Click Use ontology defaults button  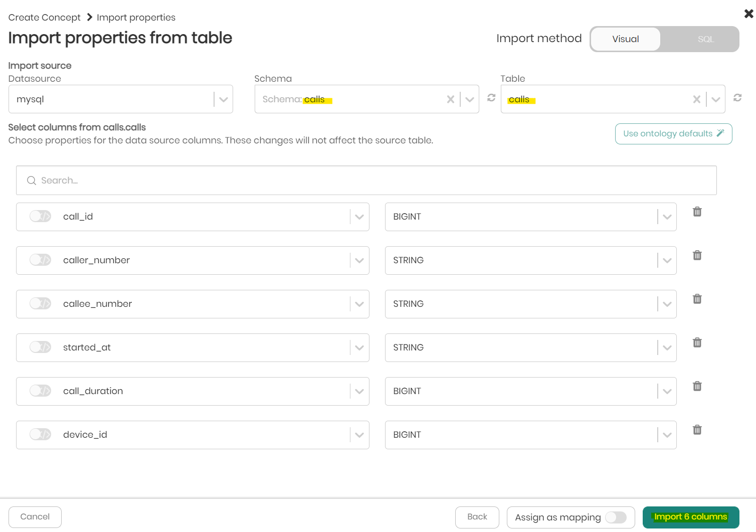673,134
